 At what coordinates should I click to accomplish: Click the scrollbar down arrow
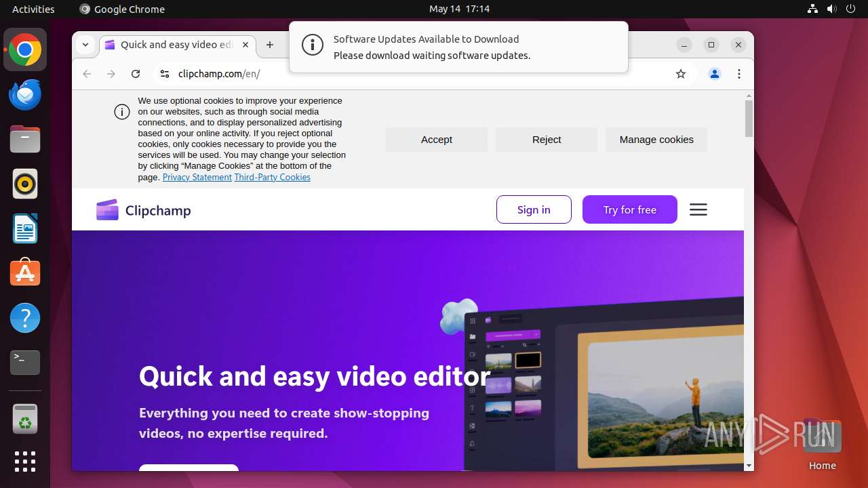[x=749, y=466]
